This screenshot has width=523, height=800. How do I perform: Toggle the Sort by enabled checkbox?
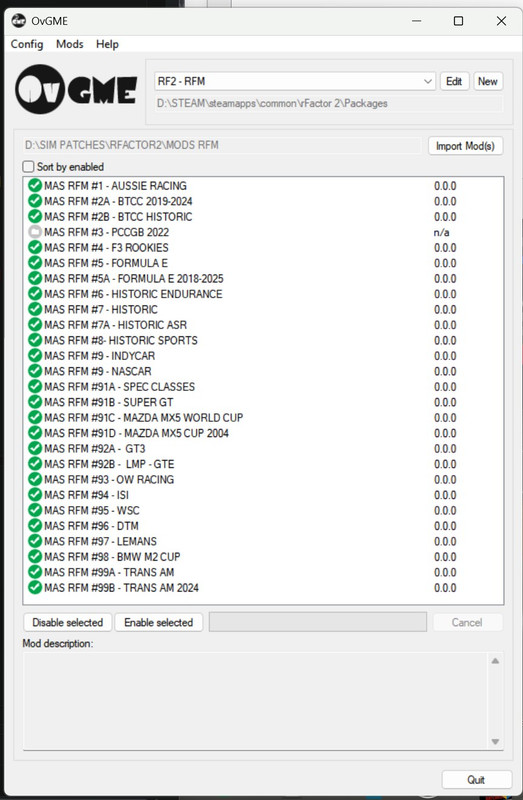[29, 167]
